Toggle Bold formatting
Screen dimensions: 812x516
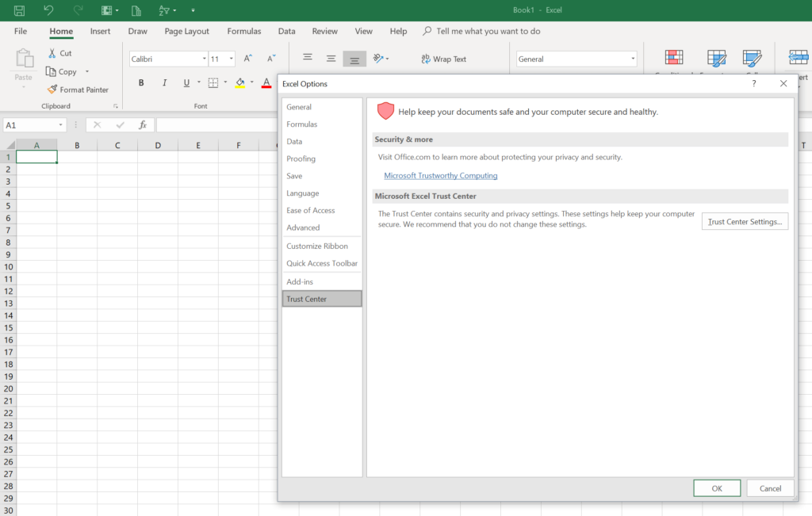coord(141,82)
